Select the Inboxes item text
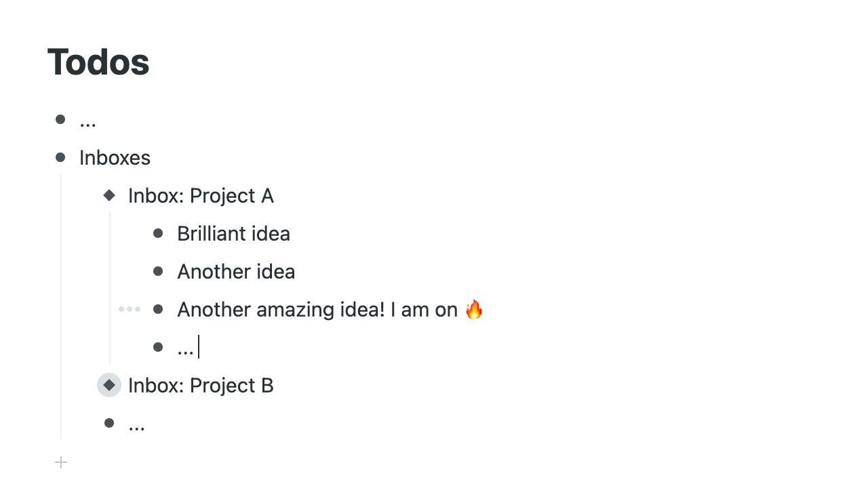Screen dimensions: 868x488 coord(115,158)
